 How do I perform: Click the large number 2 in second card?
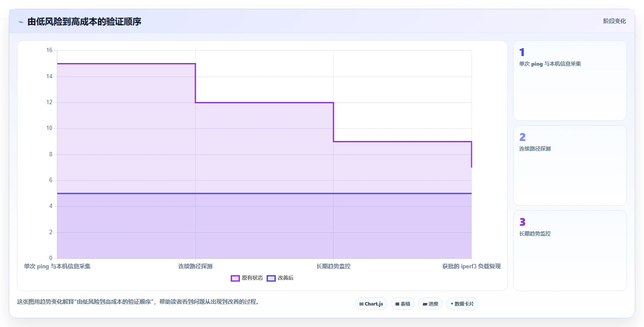pyautogui.click(x=522, y=137)
